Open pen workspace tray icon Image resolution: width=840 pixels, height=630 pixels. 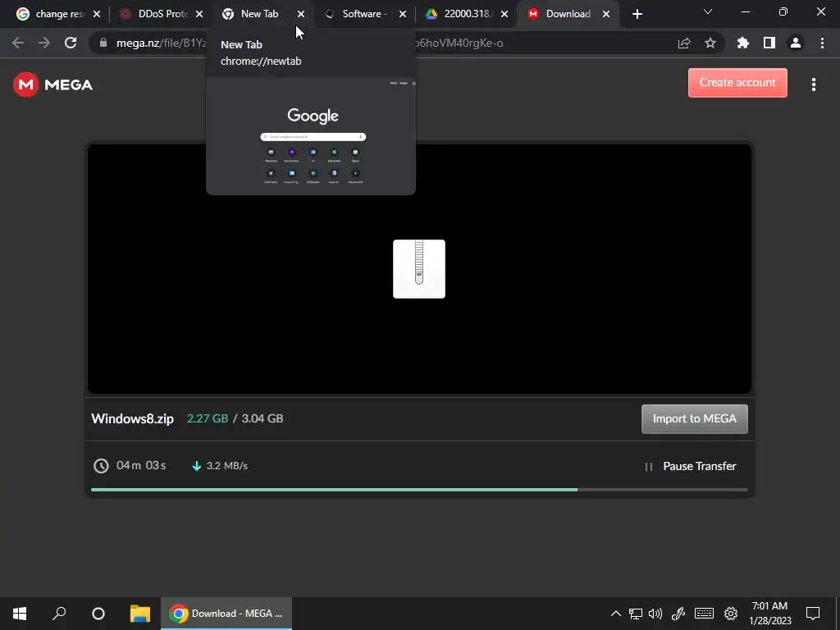678,614
